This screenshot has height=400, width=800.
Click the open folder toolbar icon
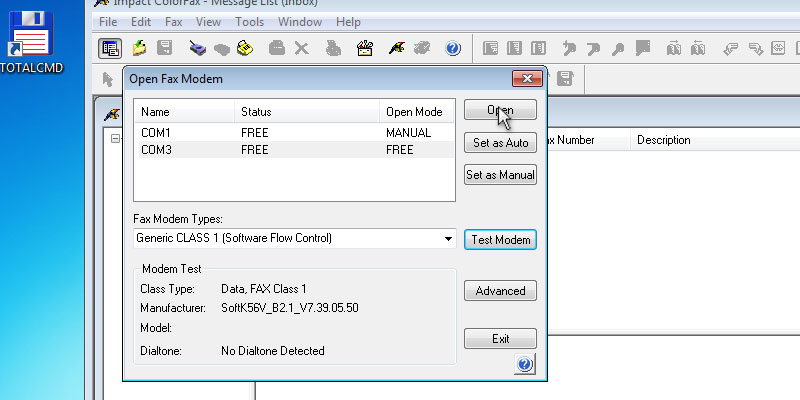[140, 47]
